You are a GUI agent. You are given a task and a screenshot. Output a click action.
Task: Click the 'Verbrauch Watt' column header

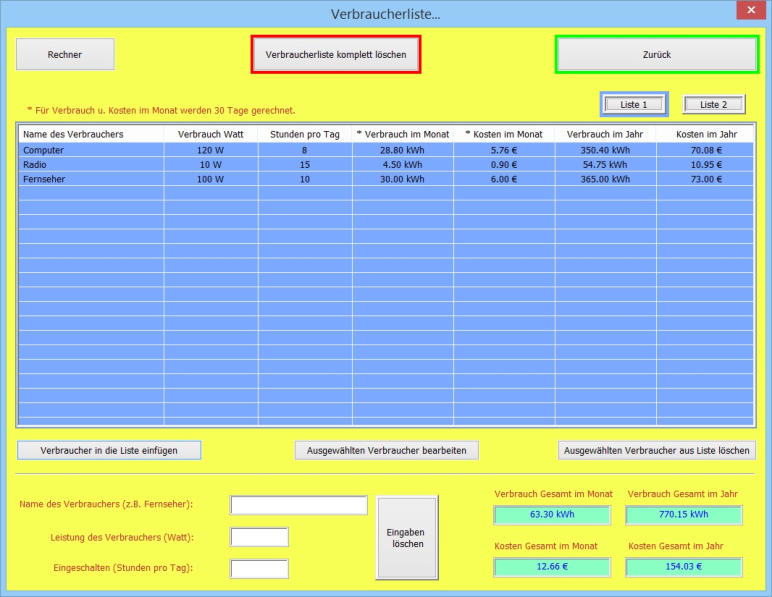210,133
